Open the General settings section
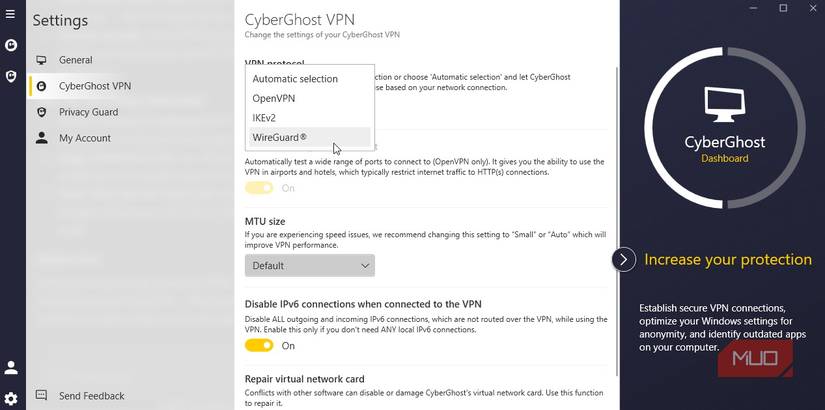The width and height of the screenshot is (825, 410). point(75,60)
